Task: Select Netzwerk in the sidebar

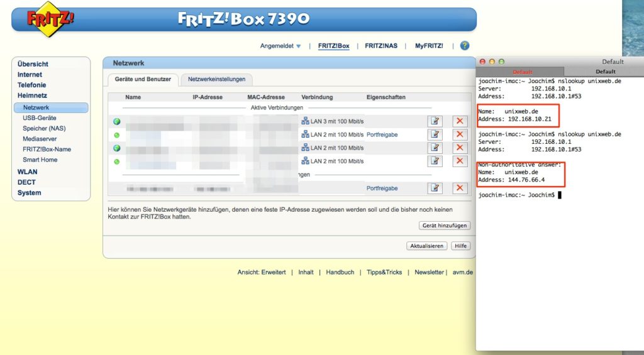Action: coord(51,107)
